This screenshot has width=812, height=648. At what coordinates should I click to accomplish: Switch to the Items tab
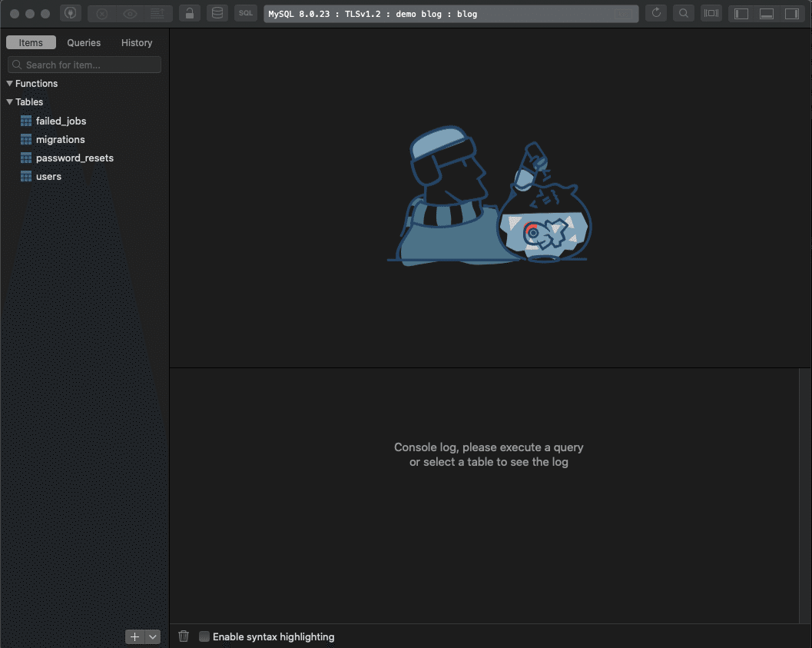click(x=31, y=42)
